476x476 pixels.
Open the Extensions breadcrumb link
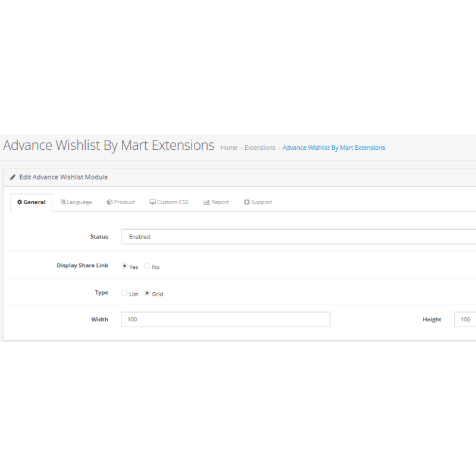point(260,148)
